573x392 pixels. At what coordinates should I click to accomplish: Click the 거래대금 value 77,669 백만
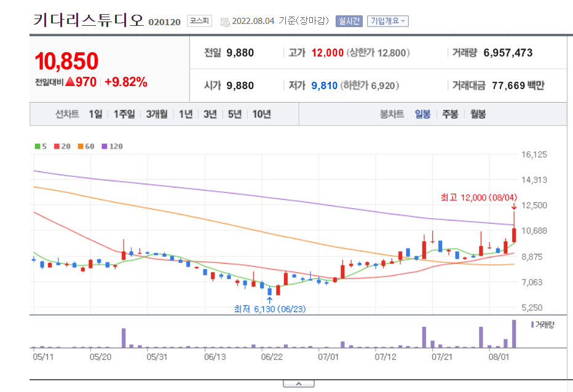pyautogui.click(x=518, y=85)
